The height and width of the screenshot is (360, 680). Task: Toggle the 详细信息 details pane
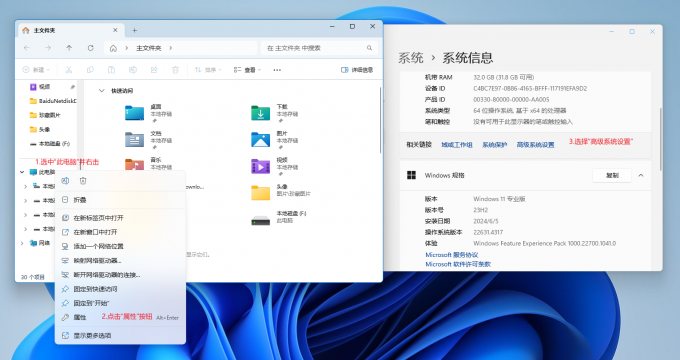point(356,70)
